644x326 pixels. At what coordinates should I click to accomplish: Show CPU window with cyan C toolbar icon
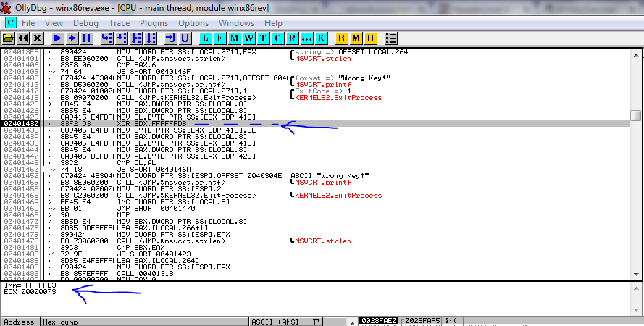pos(278,38)
